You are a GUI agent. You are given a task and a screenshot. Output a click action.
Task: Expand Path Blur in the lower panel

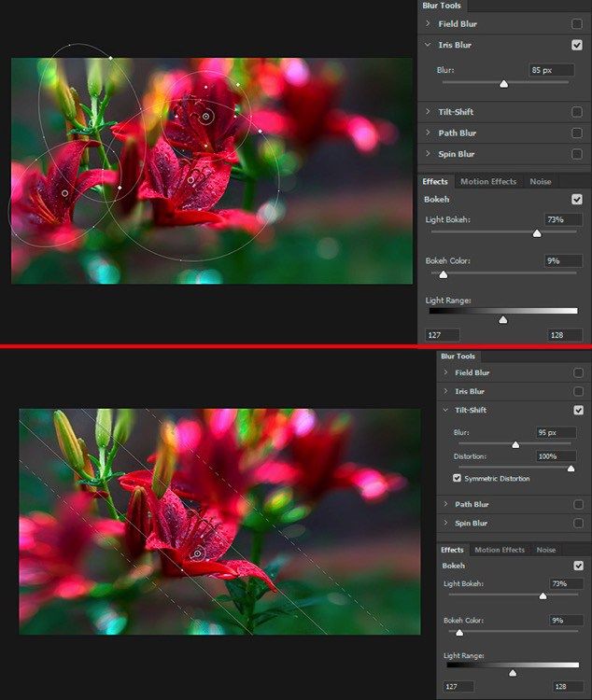(445, 504)
